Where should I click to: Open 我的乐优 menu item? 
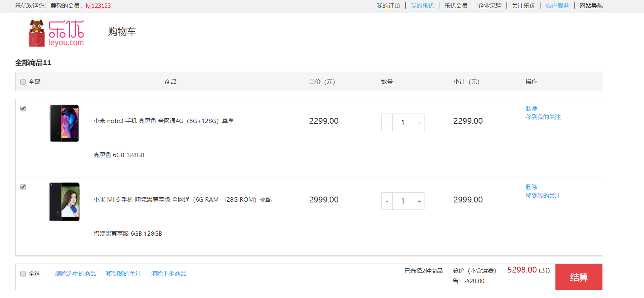point(422,6)
